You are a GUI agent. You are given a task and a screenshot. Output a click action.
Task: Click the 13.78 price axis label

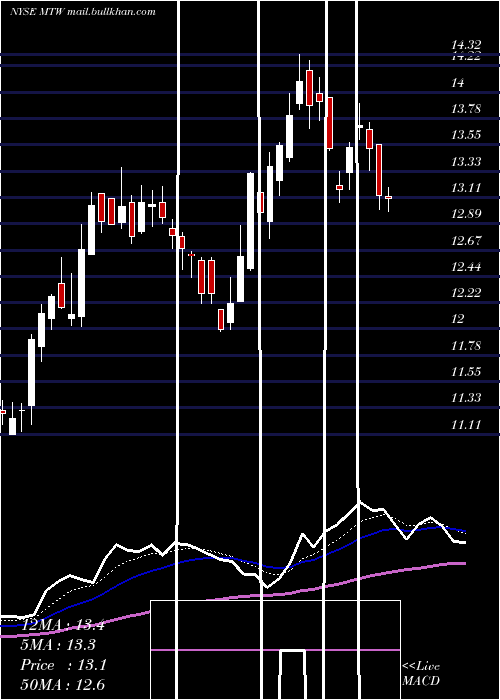(466, 108)
